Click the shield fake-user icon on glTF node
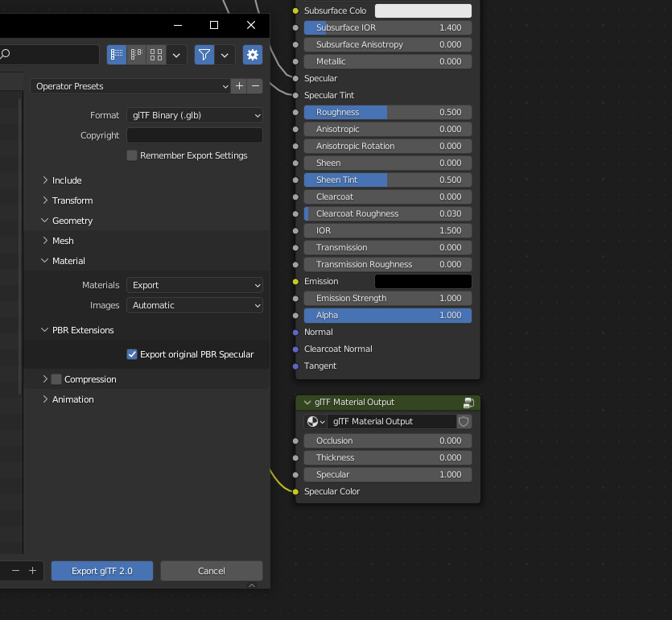This screenshot has height=620, width=672. tap(464, 421)
